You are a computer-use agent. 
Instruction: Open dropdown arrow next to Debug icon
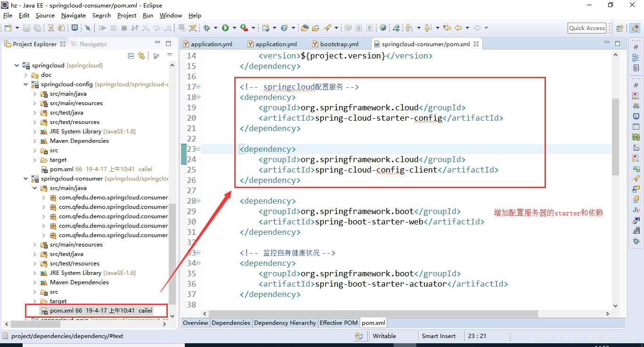pyautogui.click(x=215, y=28)
